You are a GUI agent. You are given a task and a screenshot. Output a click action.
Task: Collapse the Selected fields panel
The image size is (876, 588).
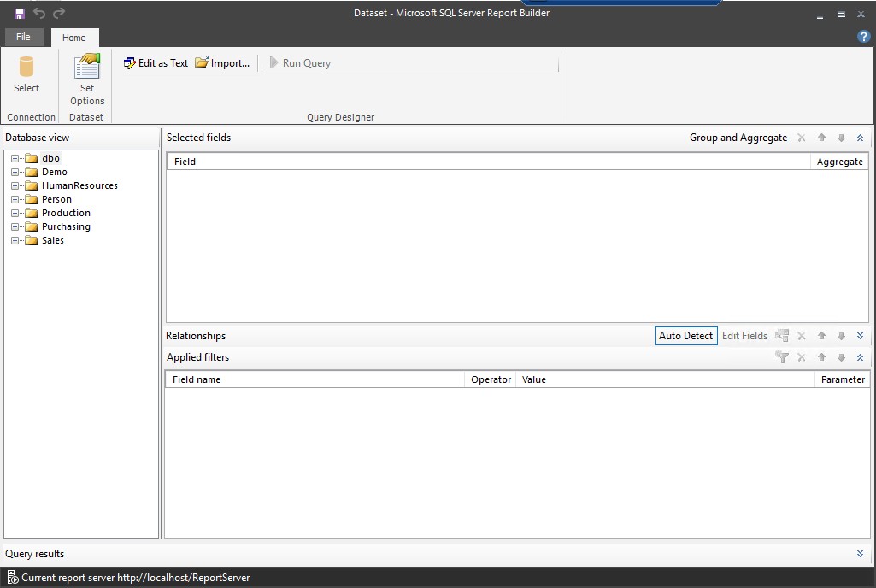point(860,138)
